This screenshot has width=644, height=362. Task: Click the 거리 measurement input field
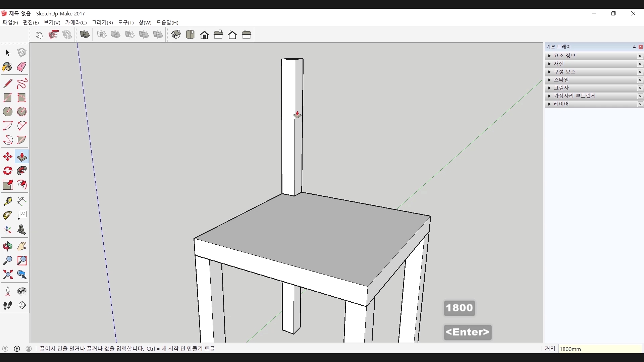click(x=600, y=349)
